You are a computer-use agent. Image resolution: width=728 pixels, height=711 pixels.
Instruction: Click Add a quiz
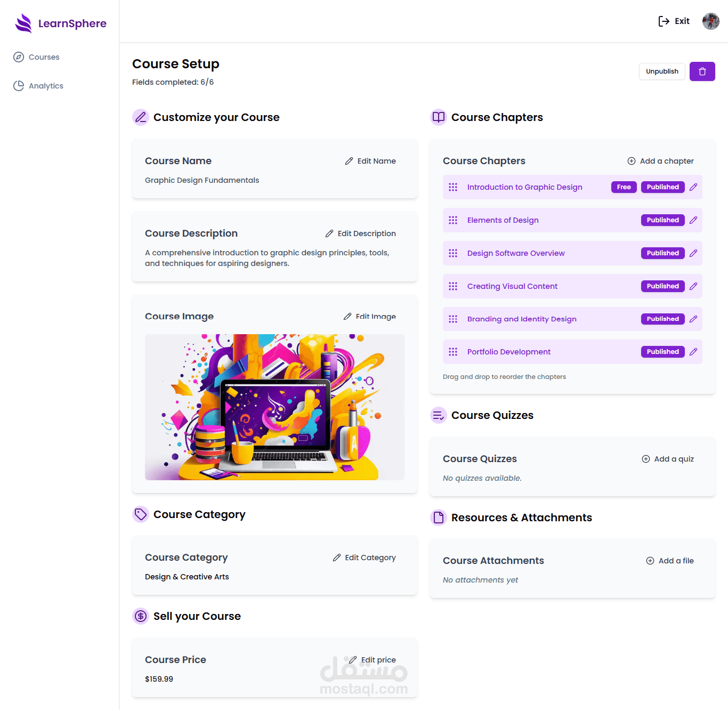[x=668, y=459]
